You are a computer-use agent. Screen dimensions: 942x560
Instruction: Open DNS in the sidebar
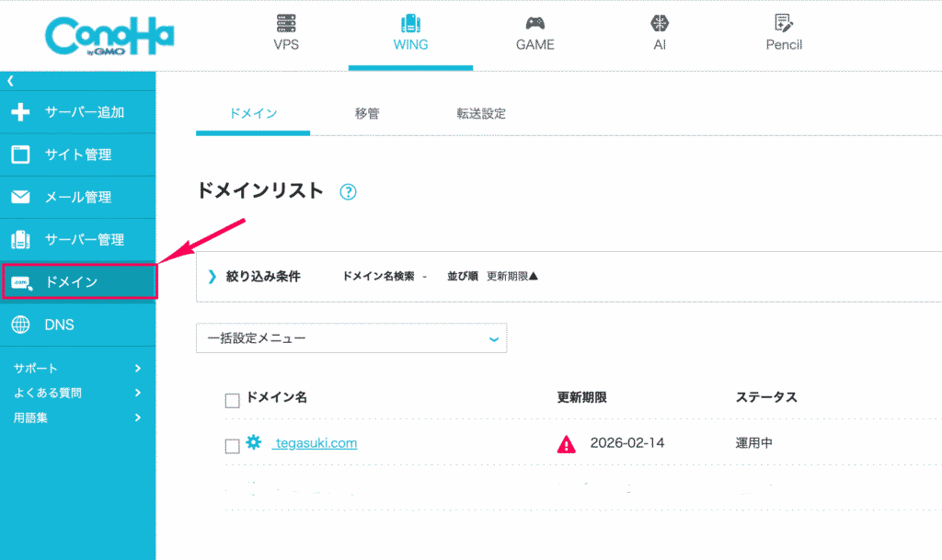point(77,325)
